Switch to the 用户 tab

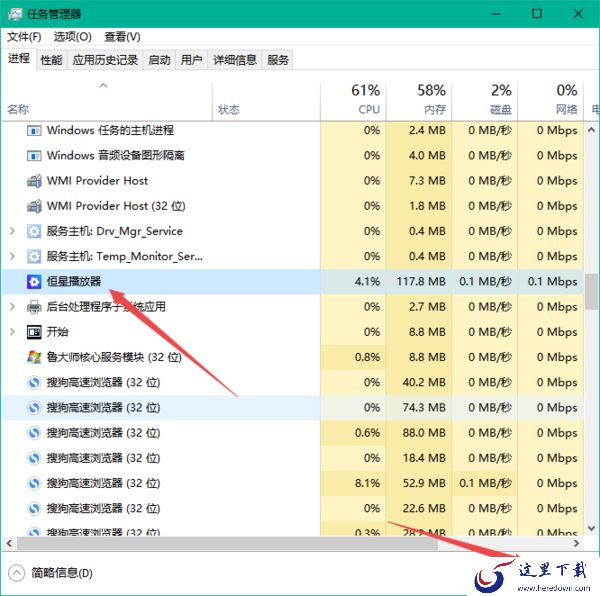tap(191, 60)
